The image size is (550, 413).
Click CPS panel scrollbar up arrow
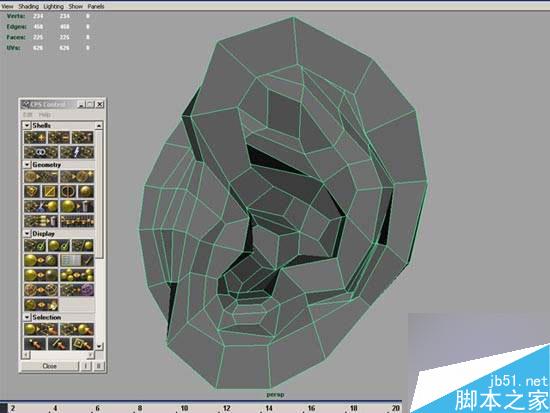(x=99, y=125)
